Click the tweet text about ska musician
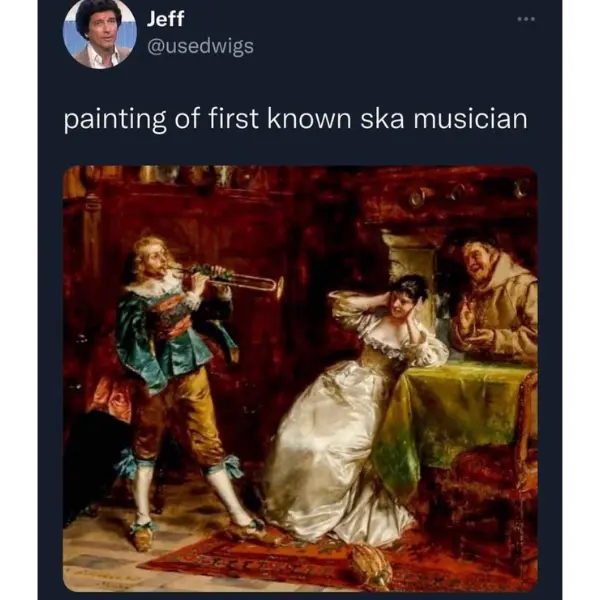Image resolution: width=600 pixels, height=600 pixels. pos(295,122)
